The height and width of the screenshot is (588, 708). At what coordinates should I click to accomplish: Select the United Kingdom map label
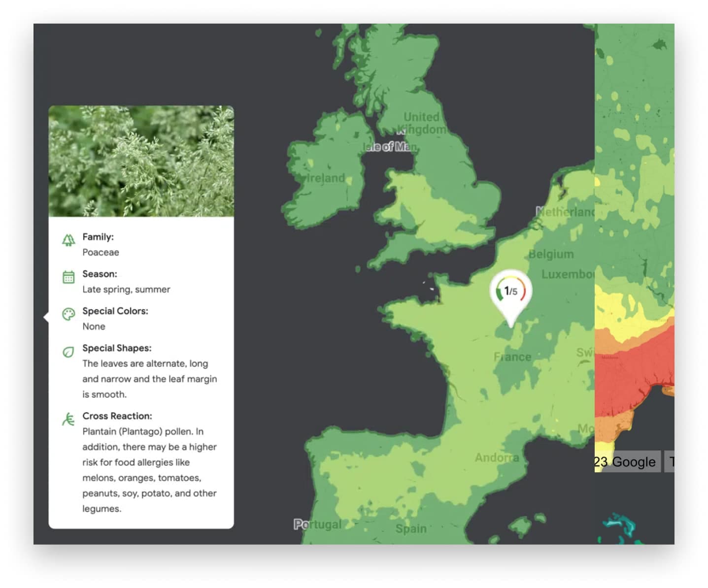422,123
